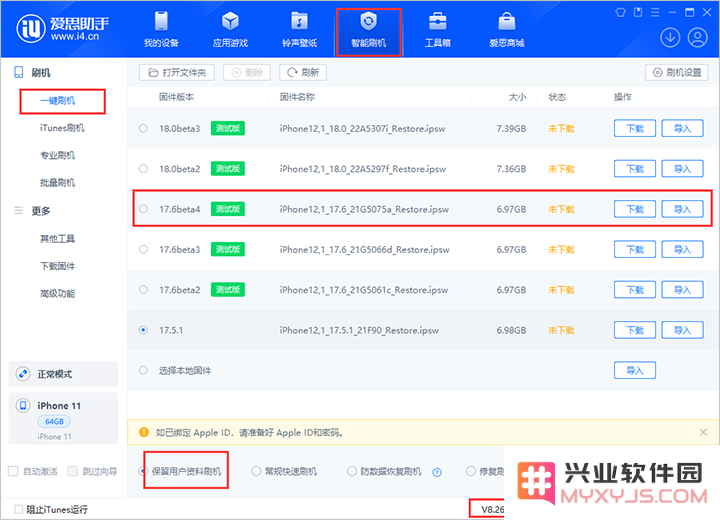Download the 17.5.1 firmware
The width and height of the screenshot is (720, 520).
point(635,330)
